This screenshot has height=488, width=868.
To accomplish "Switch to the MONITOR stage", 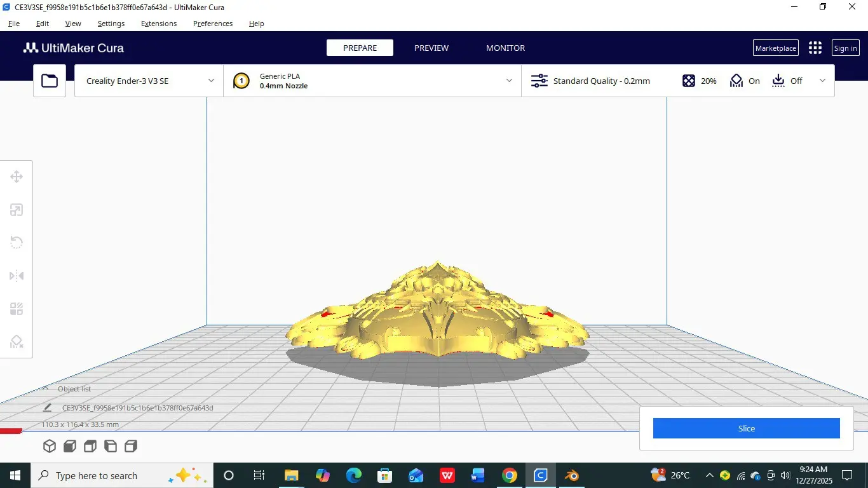I will [506, 48].
